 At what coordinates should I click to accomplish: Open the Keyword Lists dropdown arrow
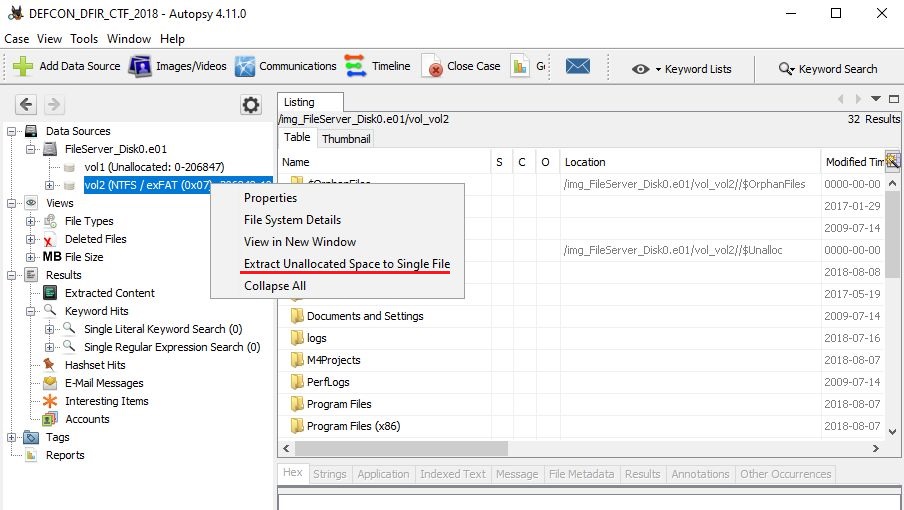pyautogui.click(x=658, y=69)
